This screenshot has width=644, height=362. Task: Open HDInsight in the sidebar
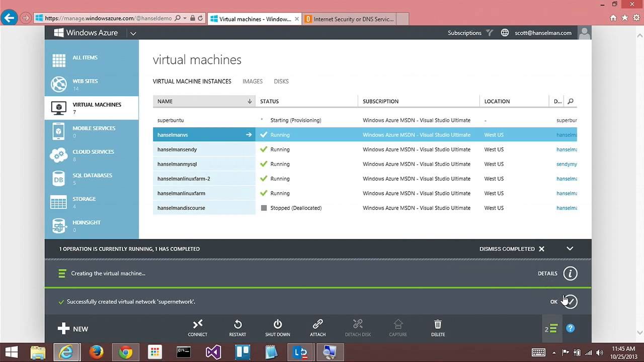click(92, 226)
